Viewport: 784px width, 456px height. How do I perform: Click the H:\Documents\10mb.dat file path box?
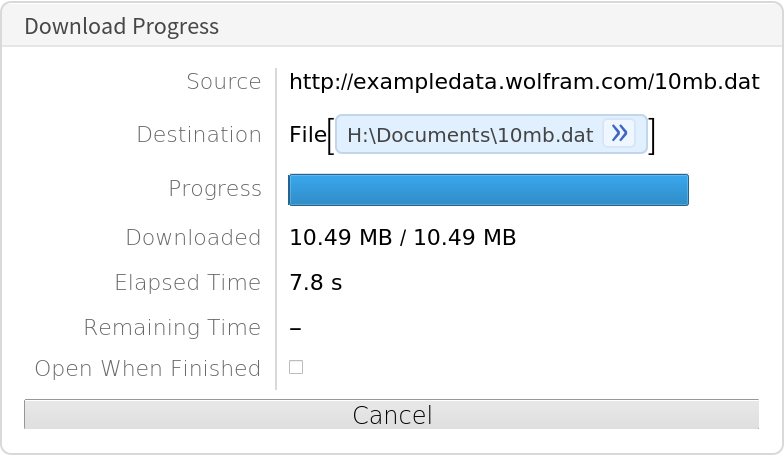click(470, 135)
